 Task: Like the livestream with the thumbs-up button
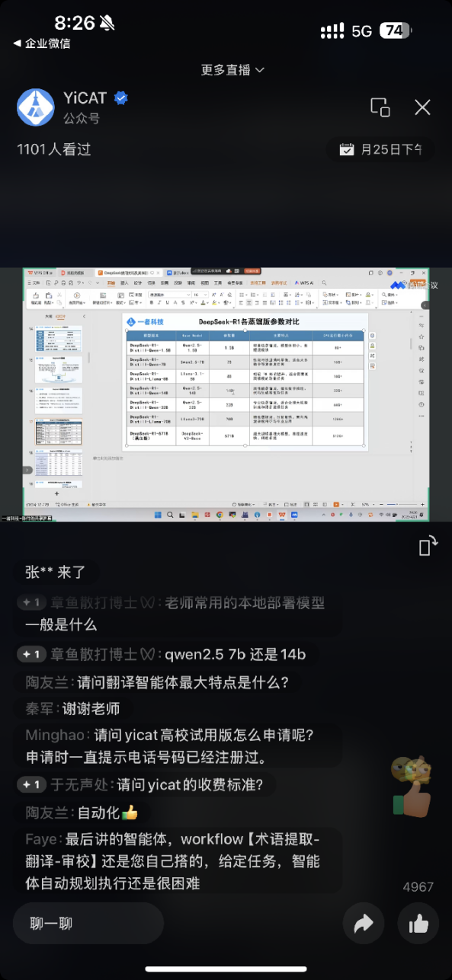point(418,924)
